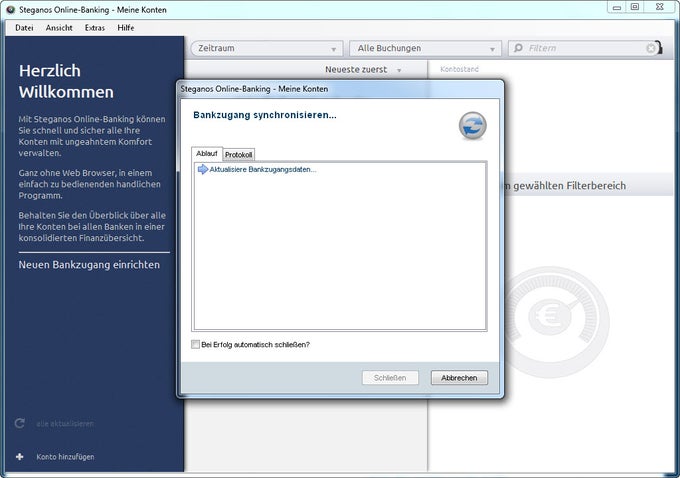Click the Bankzugang synchronisieren... heading
The height and width of the screenshot is (478, 680).
[x=265, y=115]
